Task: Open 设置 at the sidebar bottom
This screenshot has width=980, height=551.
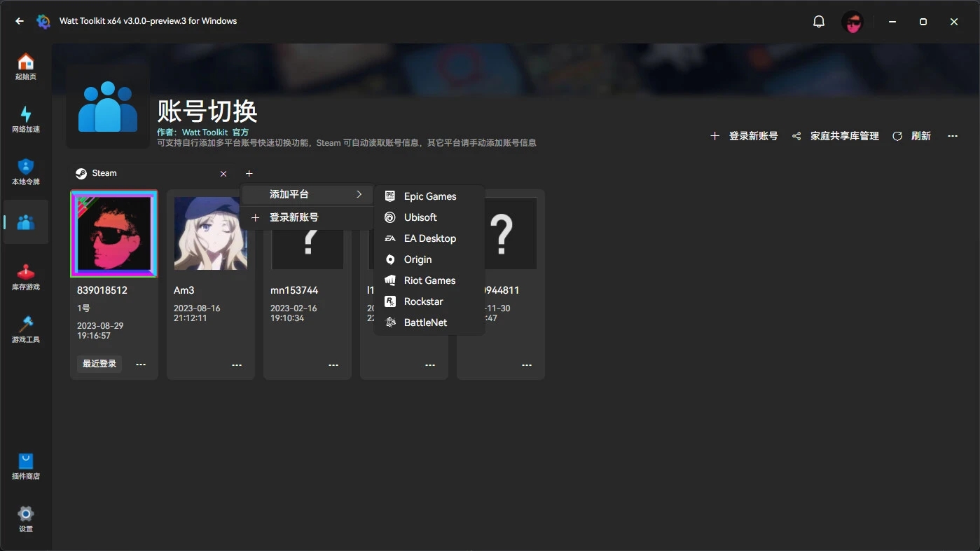Action: click(25, 519)
